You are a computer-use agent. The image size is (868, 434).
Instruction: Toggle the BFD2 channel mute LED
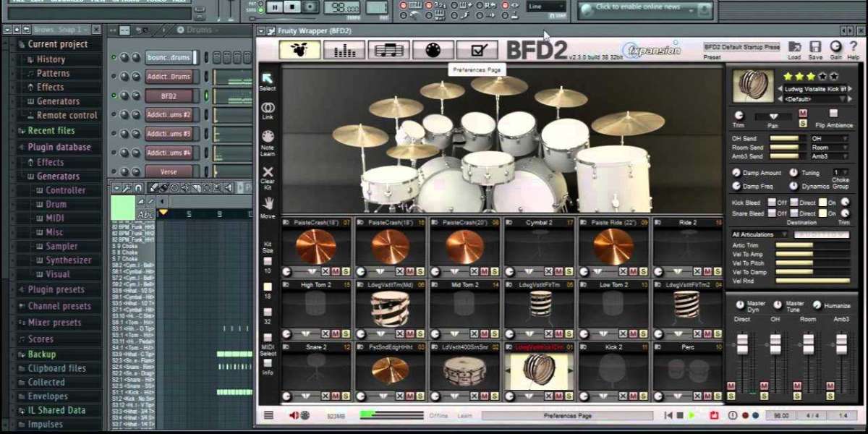(x=114, y=95)
